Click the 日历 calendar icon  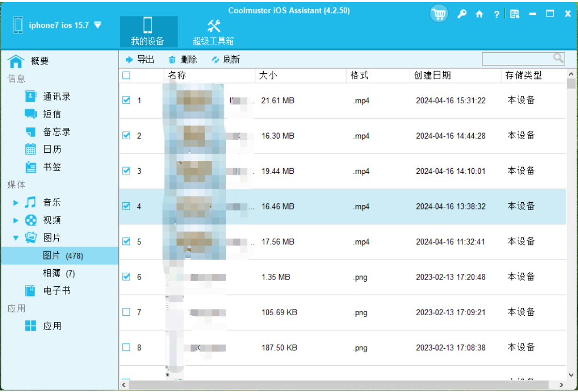(x=30, y=149)
